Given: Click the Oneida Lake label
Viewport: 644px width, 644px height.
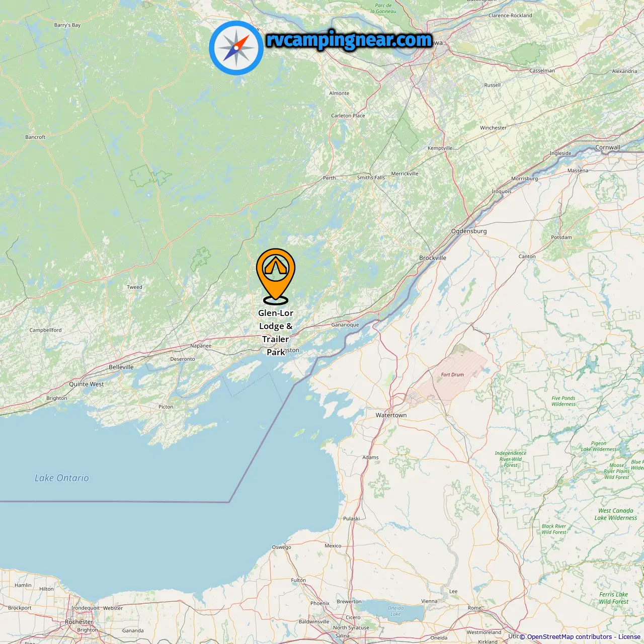Looking at the screenshot, I should coord(396,611).
